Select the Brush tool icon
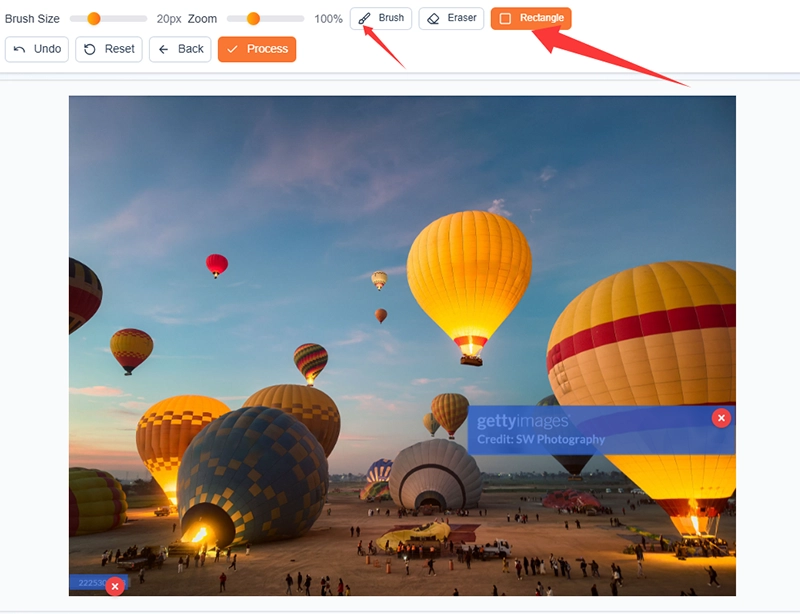 (x=366, y=17)
